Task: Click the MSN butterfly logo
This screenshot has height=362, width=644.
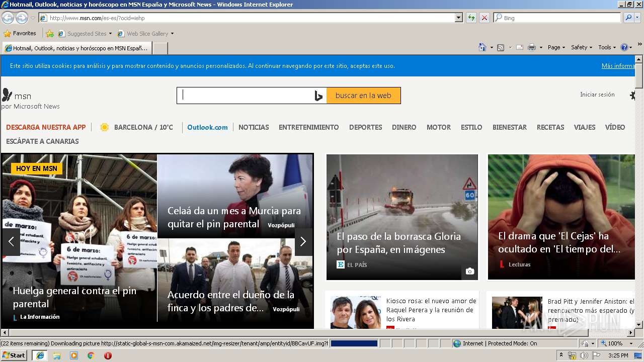Action: click(7, 95)
